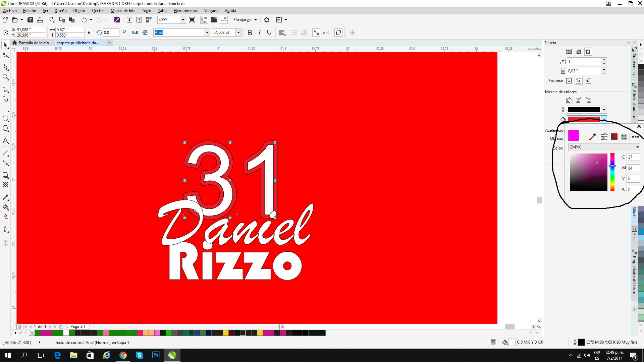Toggle Italic text formatting
Viewport: 644px width, 362px height.
point(259,33)
